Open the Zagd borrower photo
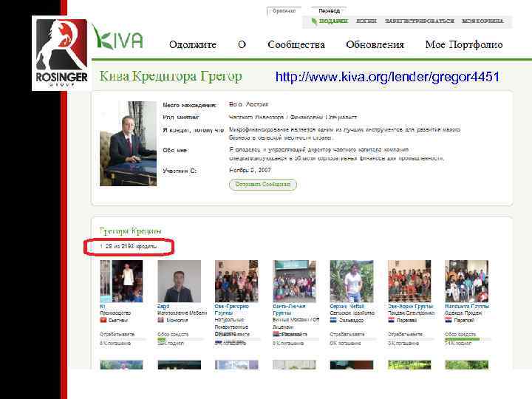This screenshot has width=532, height=399. 179,282
